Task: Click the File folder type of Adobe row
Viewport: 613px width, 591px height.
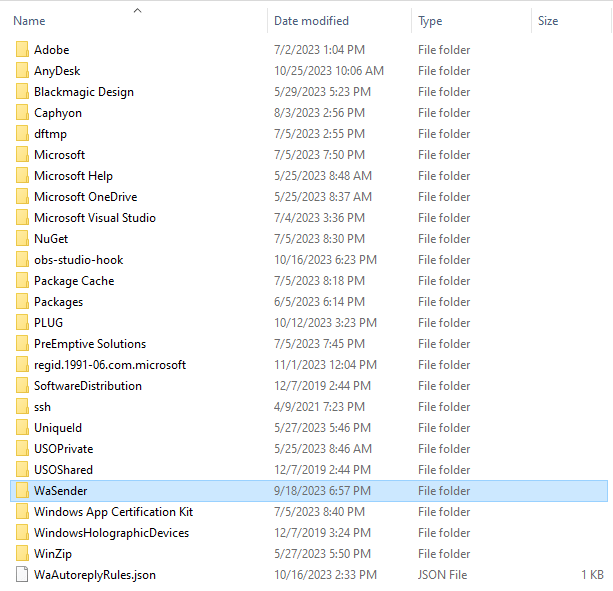Action: 444,50
